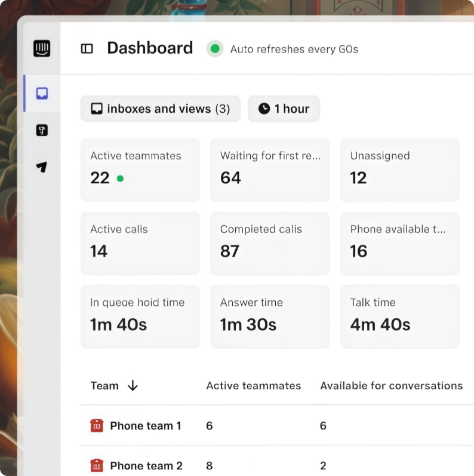Toggle the sidebar panel icon
The image size is (474, 476).
(x=87, y=49)
